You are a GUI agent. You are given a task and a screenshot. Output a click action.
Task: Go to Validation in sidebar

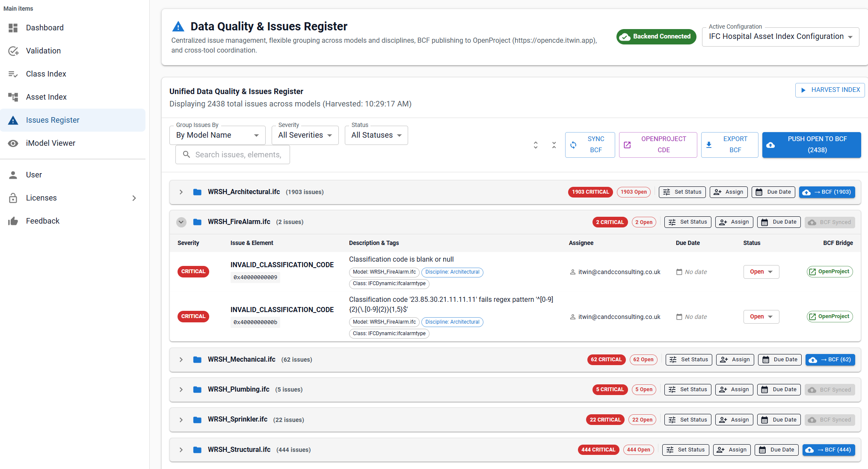click(73, 51)
